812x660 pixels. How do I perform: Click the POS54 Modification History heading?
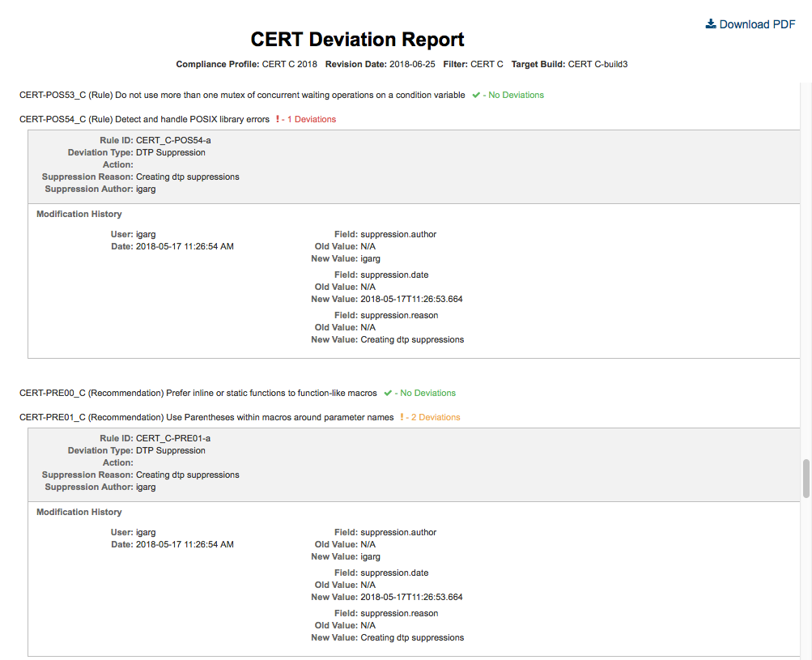pos(79,214)
